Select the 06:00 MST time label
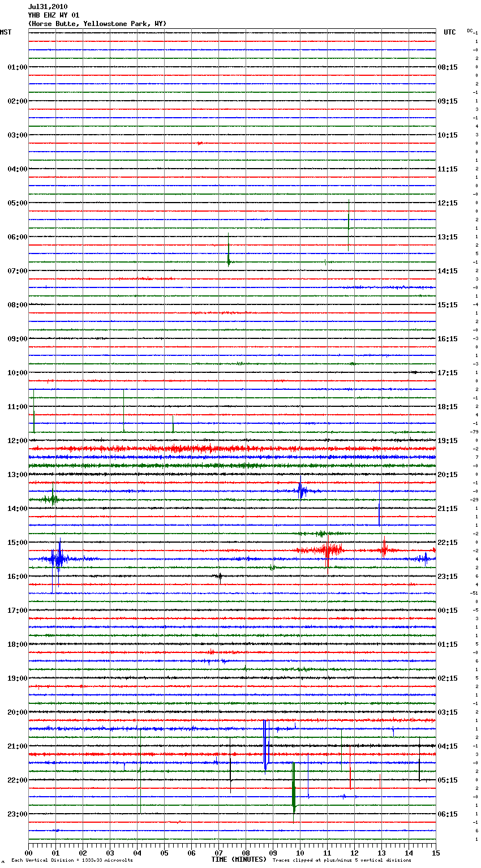This screenshot has height=868, width=481. 17,237
